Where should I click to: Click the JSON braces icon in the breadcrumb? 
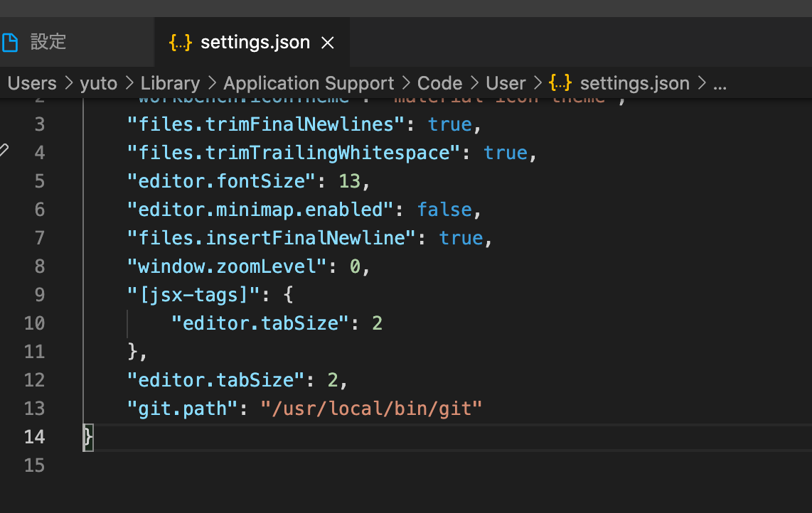pyautogui.click(x=560, y=83)
